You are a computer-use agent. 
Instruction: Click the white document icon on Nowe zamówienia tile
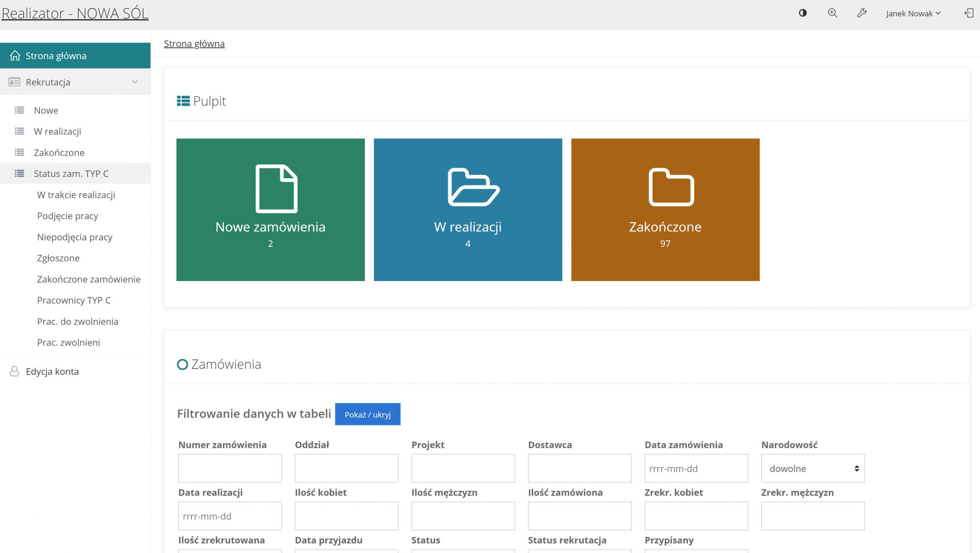click(x=276, y=188)
